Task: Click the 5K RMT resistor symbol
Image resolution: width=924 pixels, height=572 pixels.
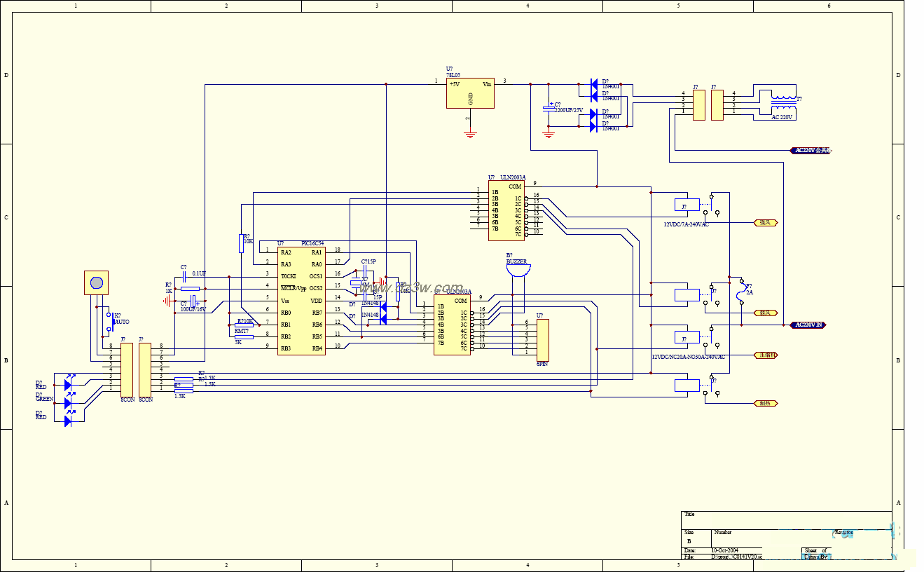Action: (243, 336)
